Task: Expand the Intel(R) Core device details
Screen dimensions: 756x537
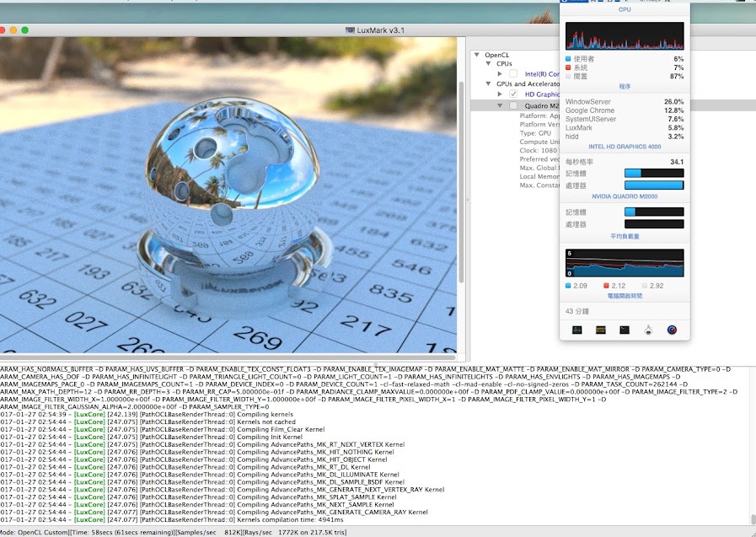Action: pos(500,73)
